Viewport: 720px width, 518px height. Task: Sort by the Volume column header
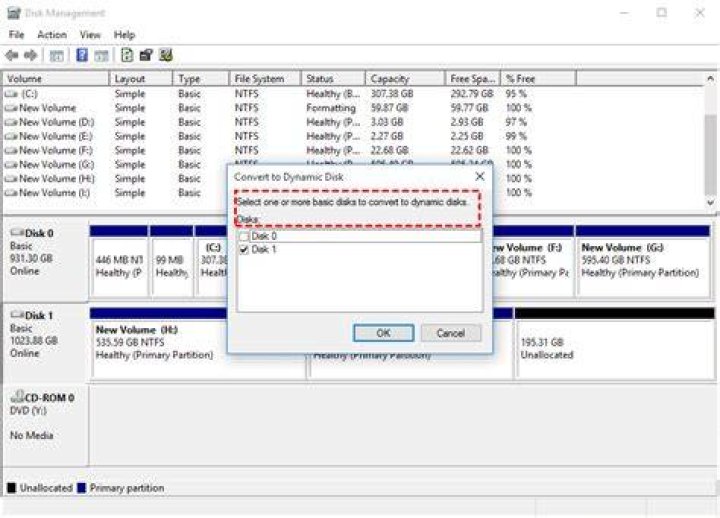[56, 79]
